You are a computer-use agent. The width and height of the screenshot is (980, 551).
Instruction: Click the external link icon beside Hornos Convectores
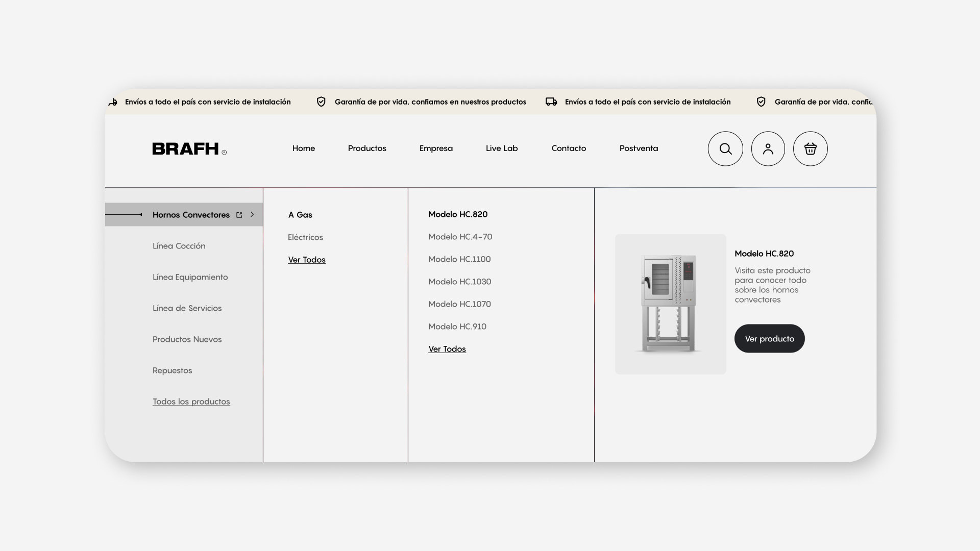click(239, 215)
